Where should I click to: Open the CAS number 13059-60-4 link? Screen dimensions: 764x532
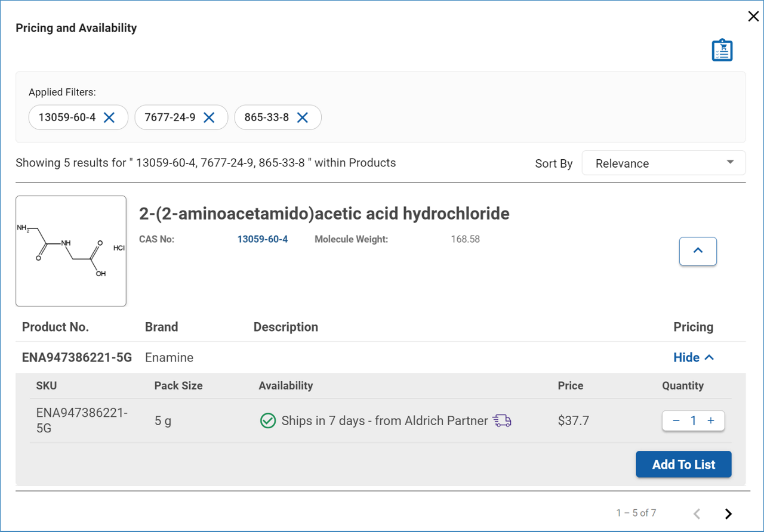tap(263, 239)
